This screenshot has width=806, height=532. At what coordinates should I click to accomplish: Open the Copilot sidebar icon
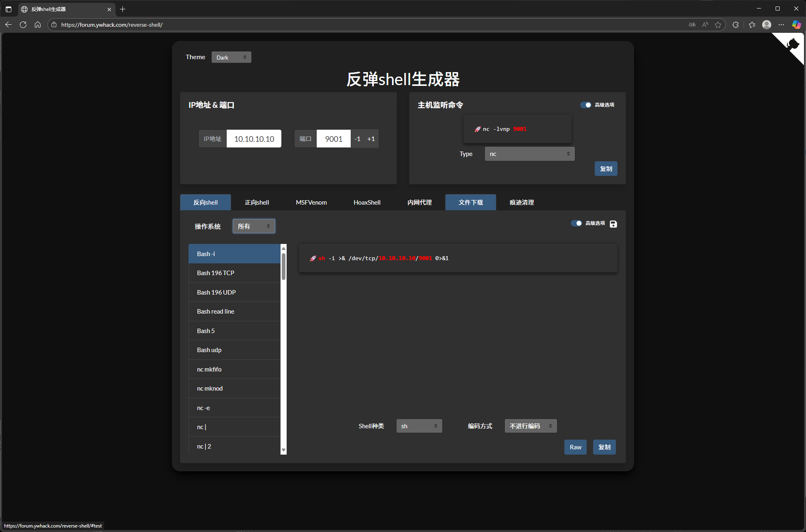click(796, 25)
